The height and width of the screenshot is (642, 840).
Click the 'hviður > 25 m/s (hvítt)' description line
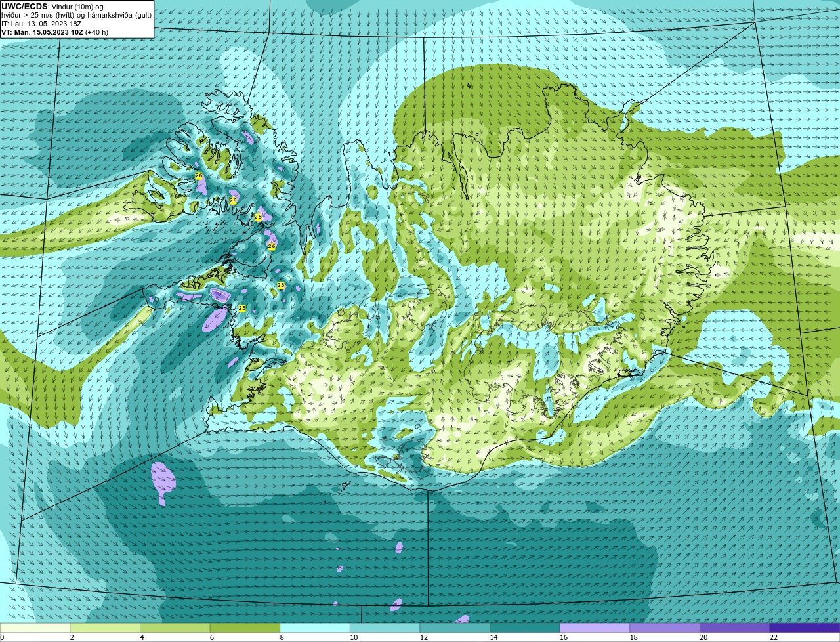tap(39, 15)
